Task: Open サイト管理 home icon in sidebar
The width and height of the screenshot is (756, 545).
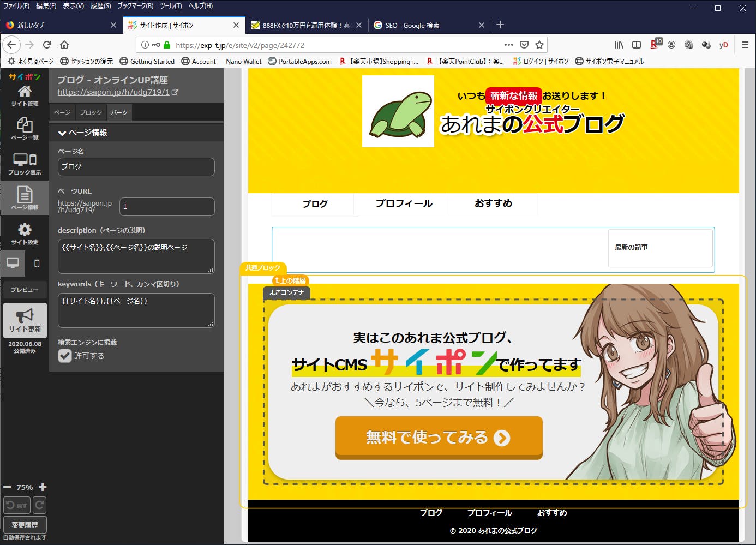Action: (25, 95)
